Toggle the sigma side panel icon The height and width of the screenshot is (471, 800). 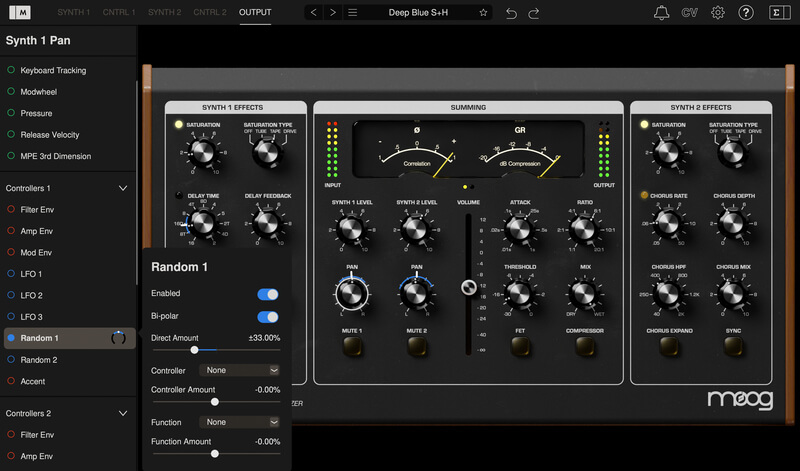(x=780, y=12)
